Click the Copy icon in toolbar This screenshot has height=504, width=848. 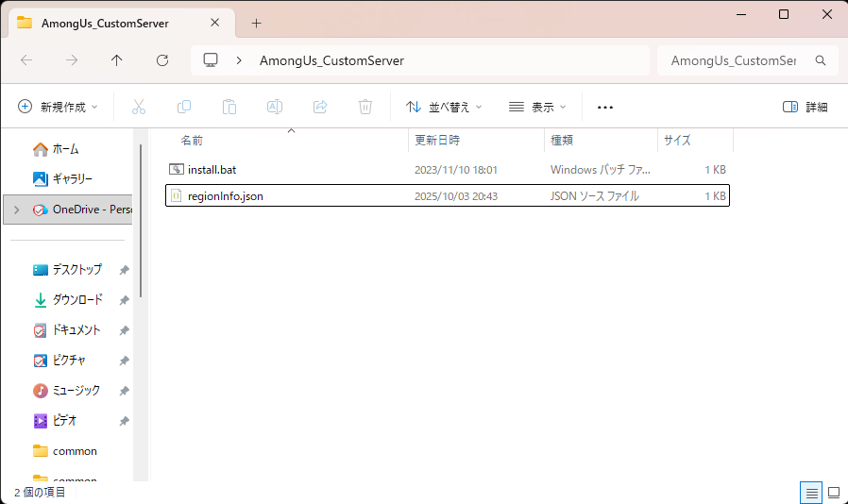(184, 107)
